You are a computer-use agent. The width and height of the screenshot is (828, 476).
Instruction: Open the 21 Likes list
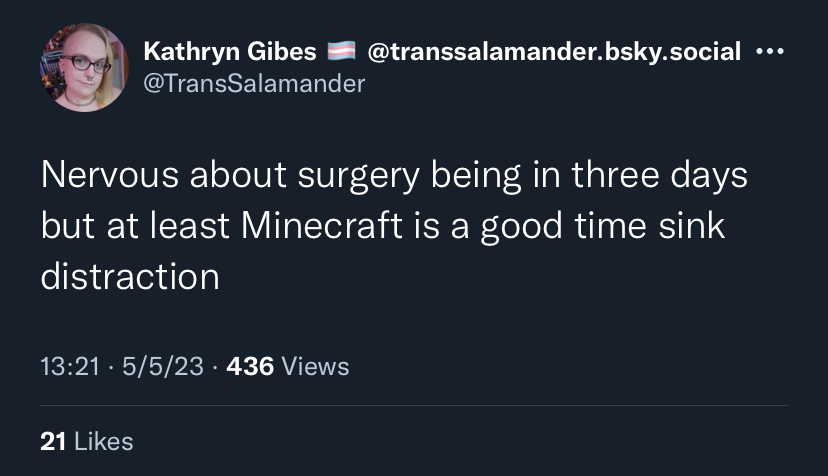pyautogui.click(x=87, y=442)
